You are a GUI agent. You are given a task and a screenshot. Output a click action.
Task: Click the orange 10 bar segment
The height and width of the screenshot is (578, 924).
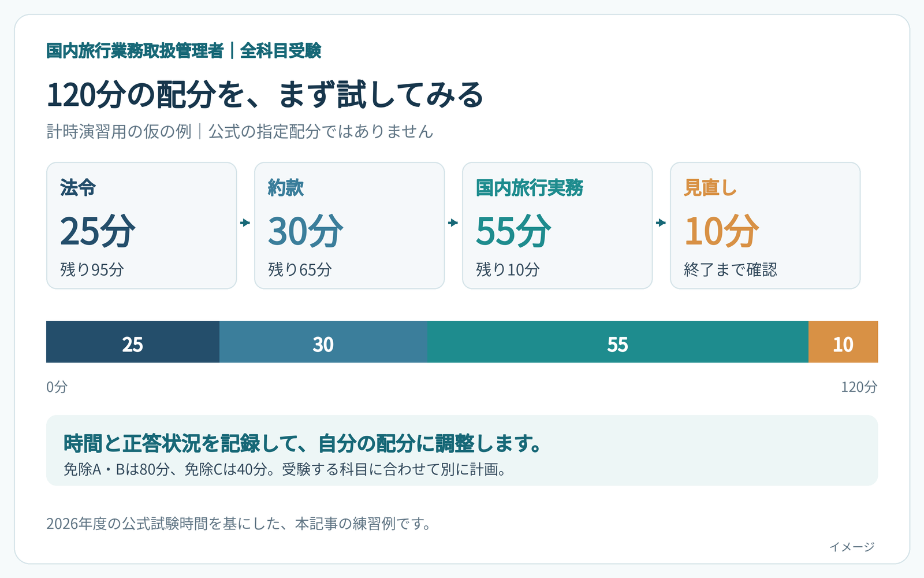(x=843, y=342)
